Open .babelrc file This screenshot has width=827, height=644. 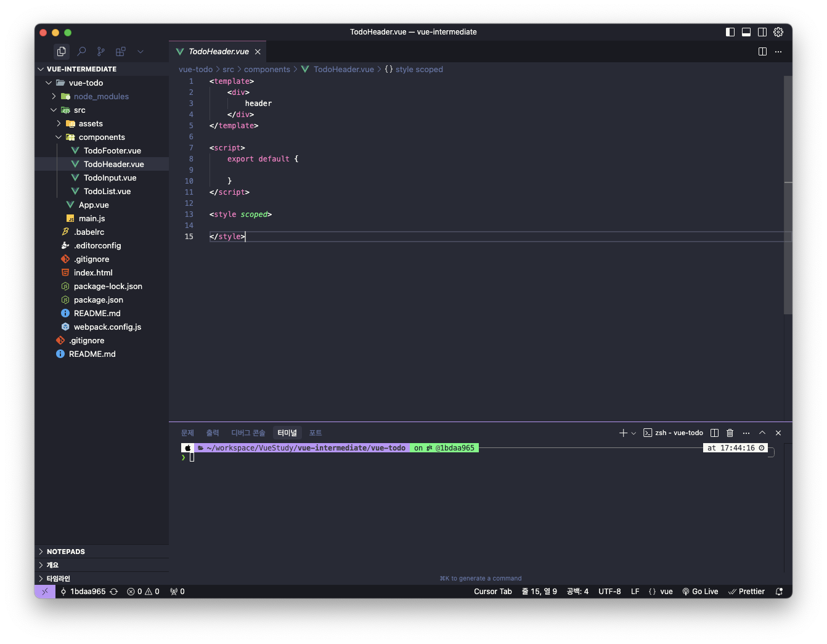(102, 232)
